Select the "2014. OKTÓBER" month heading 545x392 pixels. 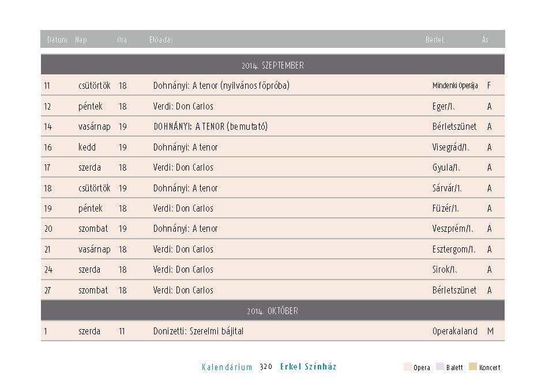272,311
